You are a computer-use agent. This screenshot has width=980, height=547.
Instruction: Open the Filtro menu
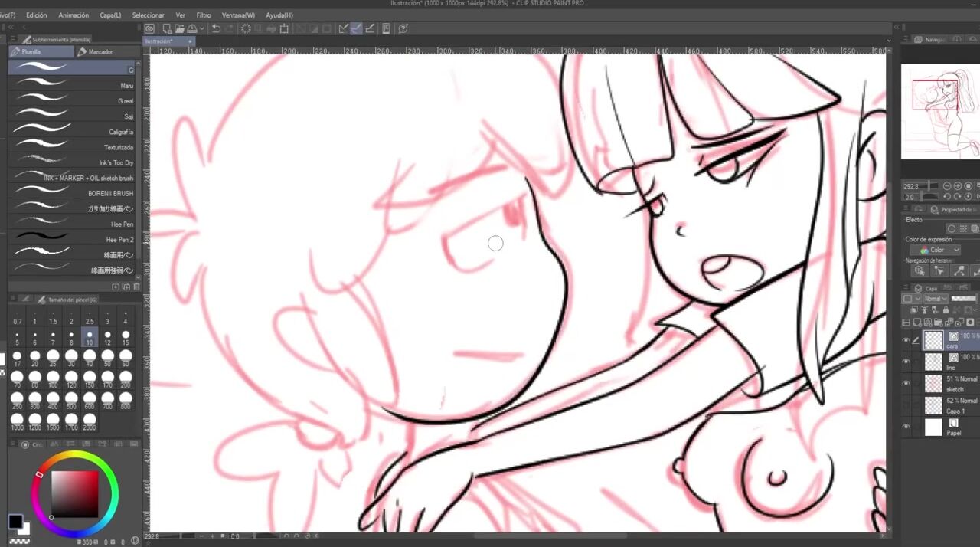(x=204, y=15)
